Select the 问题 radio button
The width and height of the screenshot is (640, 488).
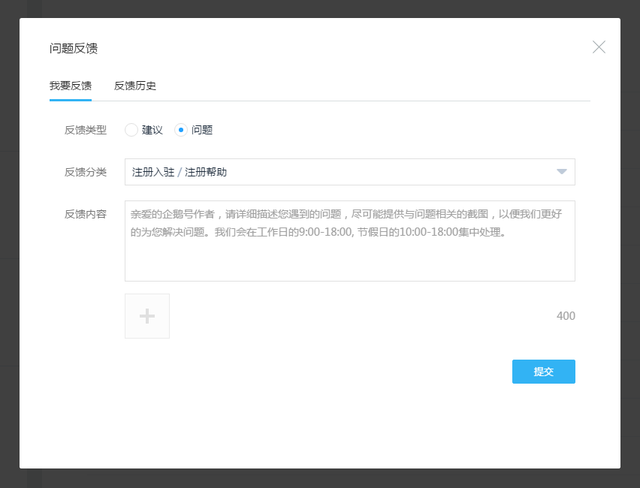[x=181, y=130]
